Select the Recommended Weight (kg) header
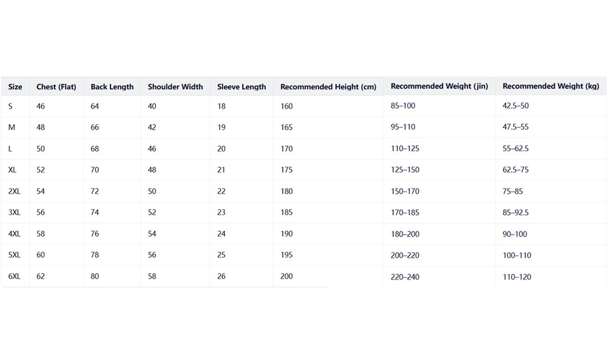Image resolution: width=607 pixels, height=364 pixels. [551, 86]
